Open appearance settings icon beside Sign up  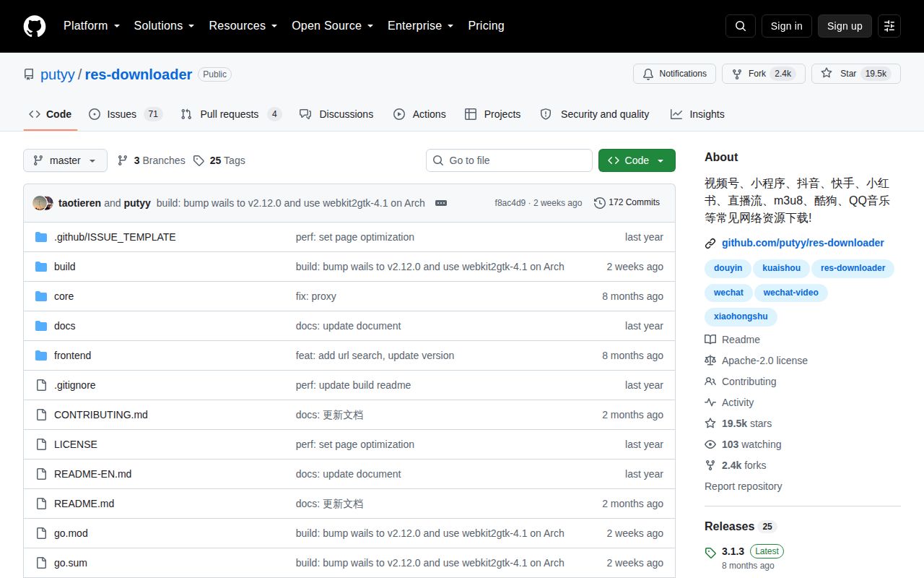point(889,26)
